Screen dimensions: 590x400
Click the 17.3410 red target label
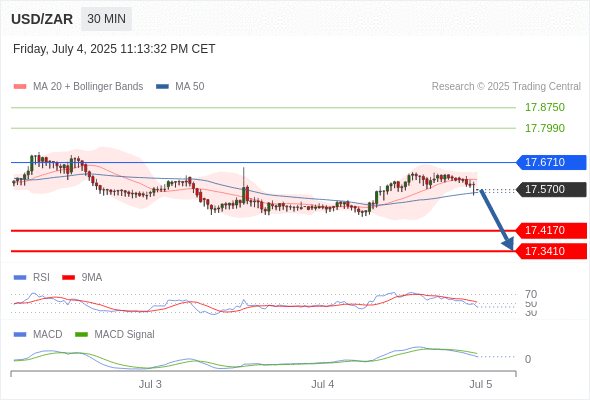pos(551,251)
